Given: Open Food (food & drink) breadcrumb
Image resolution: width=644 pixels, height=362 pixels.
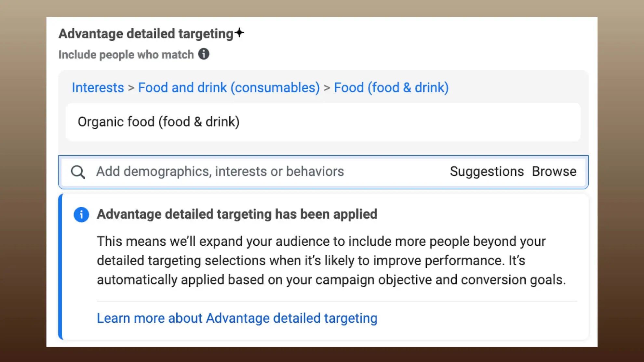Looking at the screenshot, I should click(391, 87).
